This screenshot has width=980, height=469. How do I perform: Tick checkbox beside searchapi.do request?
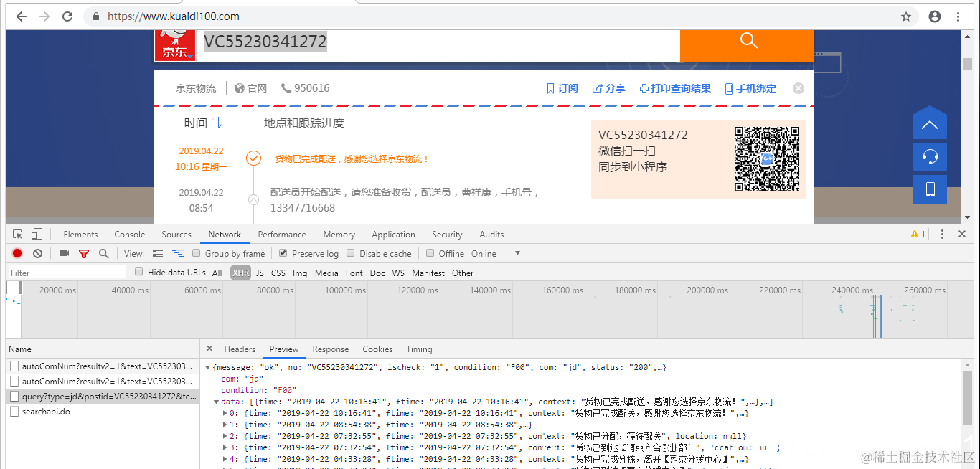[14, 412]
